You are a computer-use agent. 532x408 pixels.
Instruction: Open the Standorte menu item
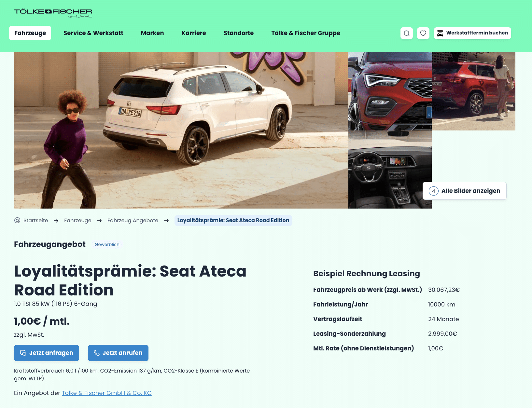tap(239, 33)
